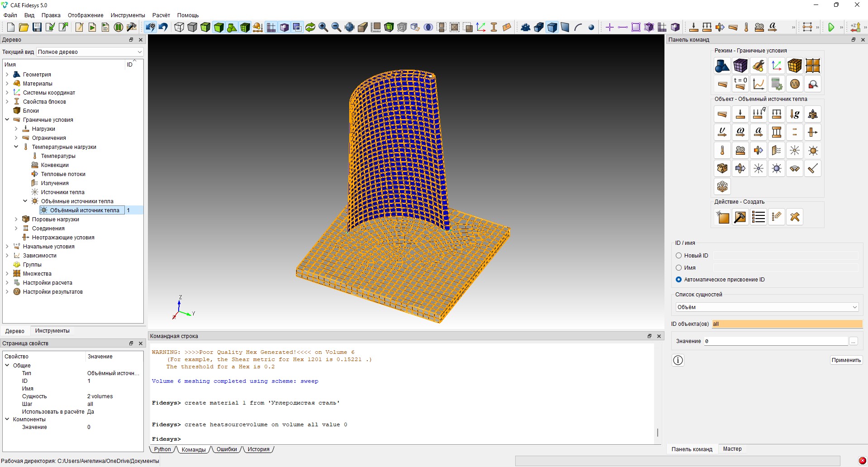868x467 pixels.
Task: Select the coordinate system axes mode icon
Action: (x=777, y=66)
